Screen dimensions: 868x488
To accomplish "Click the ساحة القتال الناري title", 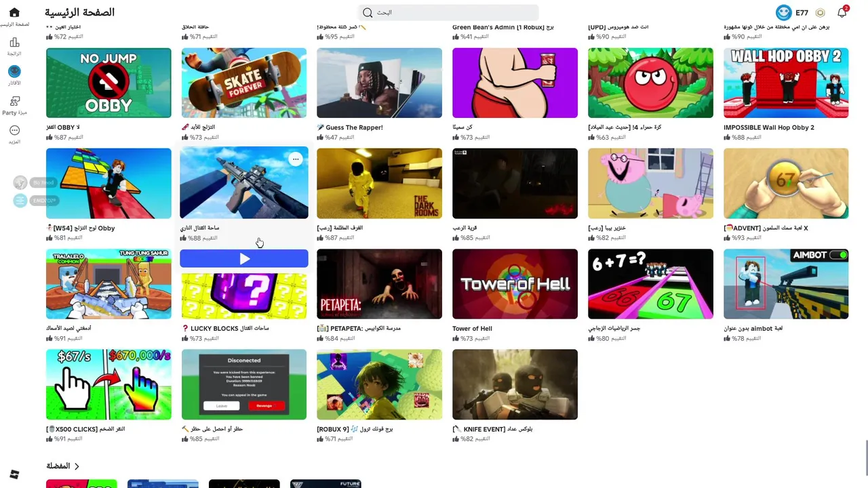I will click(x=200, y=228).
